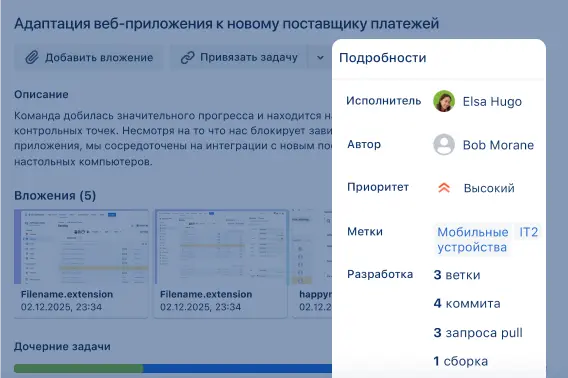
Task: Open the 4 коммита link
Action: [x=467, y=303]
